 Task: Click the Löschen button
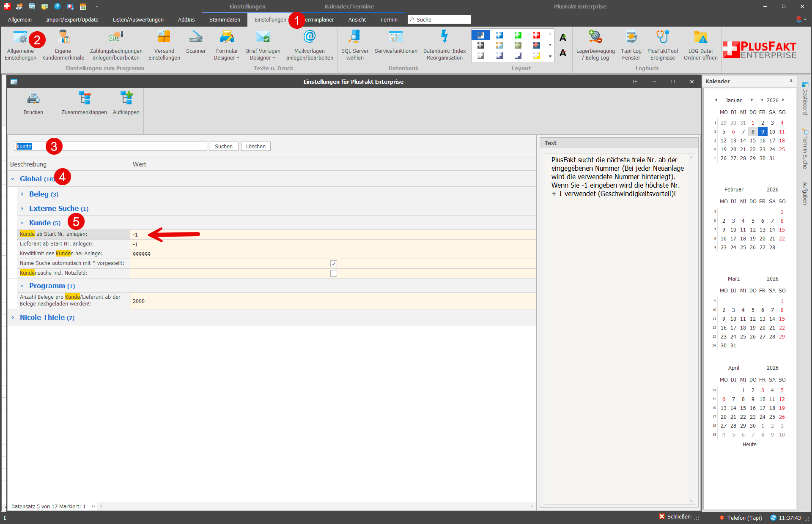tap(255, 147)
